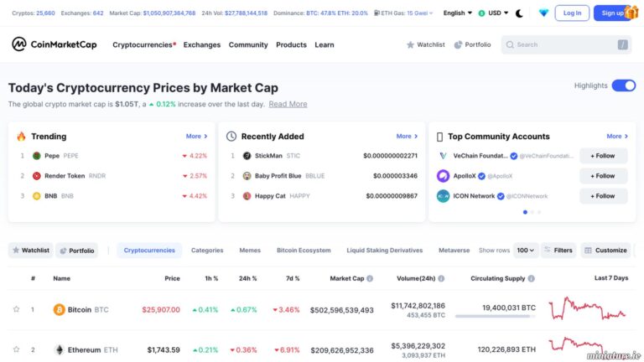644x362 pixels.
Task: Toggle dark mode moon icon
Action: coord(519,13)
